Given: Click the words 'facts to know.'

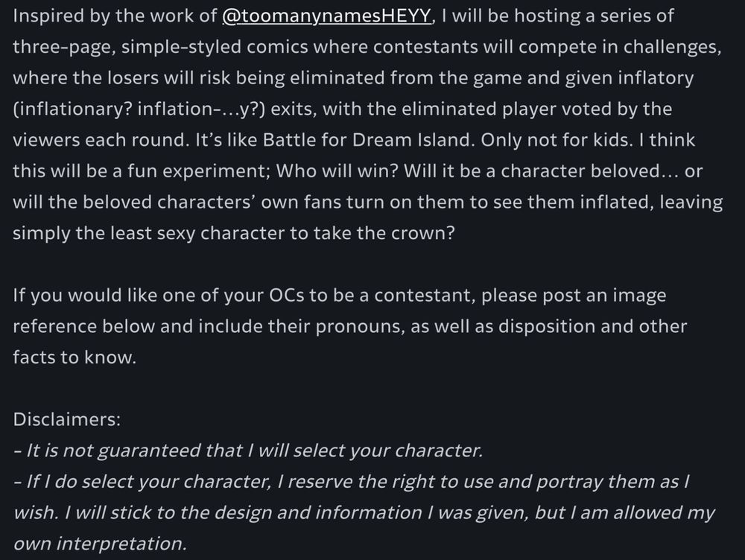Looking at the screenshot, I should [x=74, y=357].
